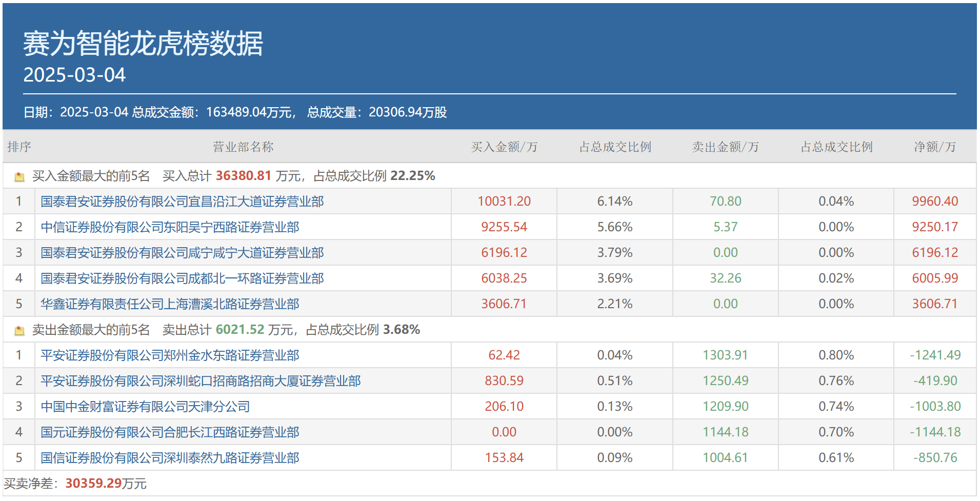The image size is (980, 501).
Task: Click 国元证券合肥长江西路证券营业部 name
Action: pyautogui.click(x=169, y=432)
